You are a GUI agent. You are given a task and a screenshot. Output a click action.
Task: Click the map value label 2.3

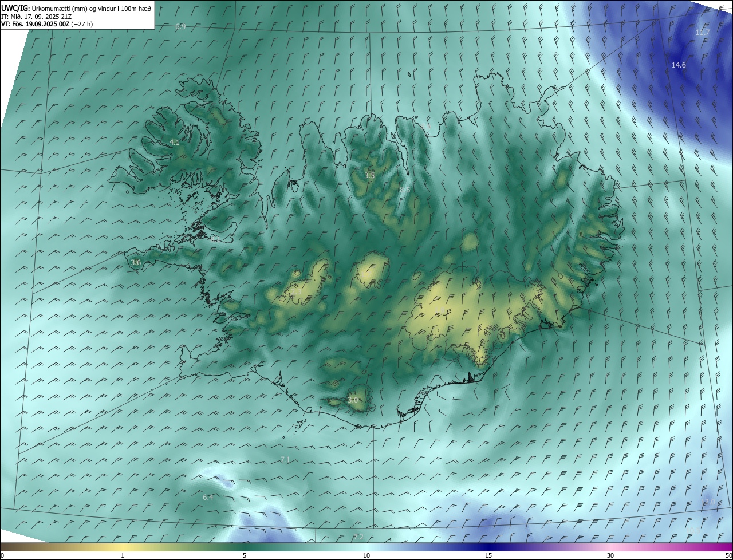(x=295, y=292)
